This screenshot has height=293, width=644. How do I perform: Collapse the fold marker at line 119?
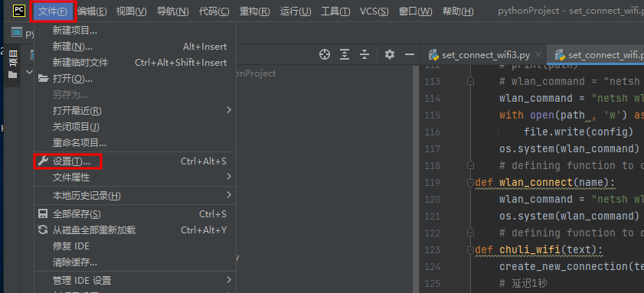click(x=471, y=182)
